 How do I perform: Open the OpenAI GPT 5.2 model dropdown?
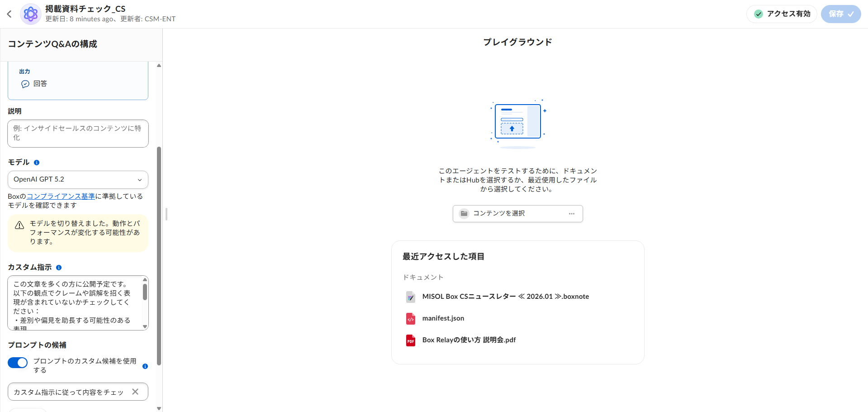click(78, 180)
